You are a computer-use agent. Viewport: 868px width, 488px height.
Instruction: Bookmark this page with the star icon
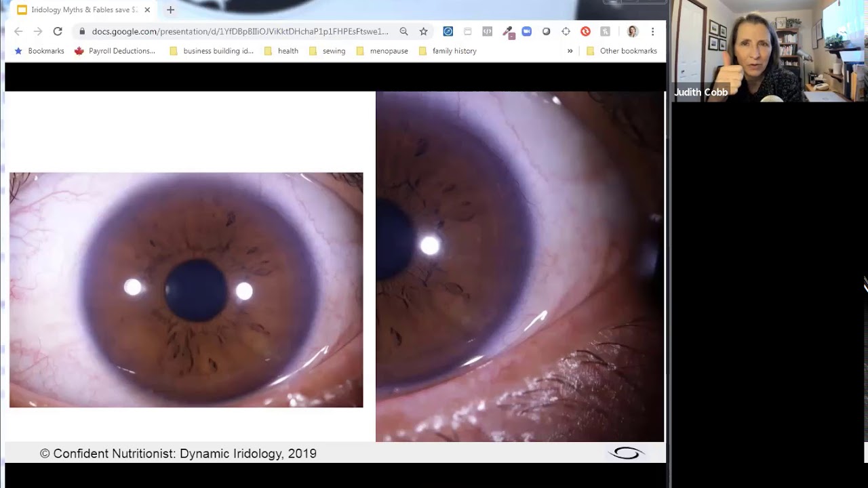(424, 31)
